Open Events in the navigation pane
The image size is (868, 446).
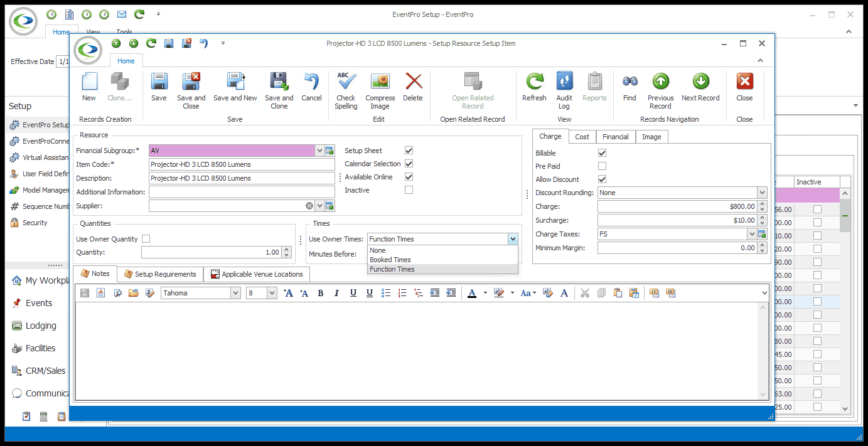38,303
